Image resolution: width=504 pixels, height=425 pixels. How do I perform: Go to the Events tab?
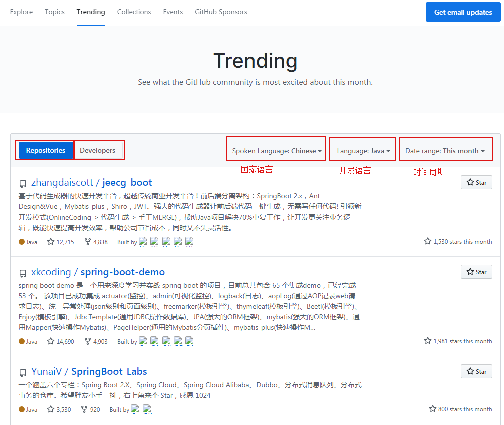click(x=173, y=12)
